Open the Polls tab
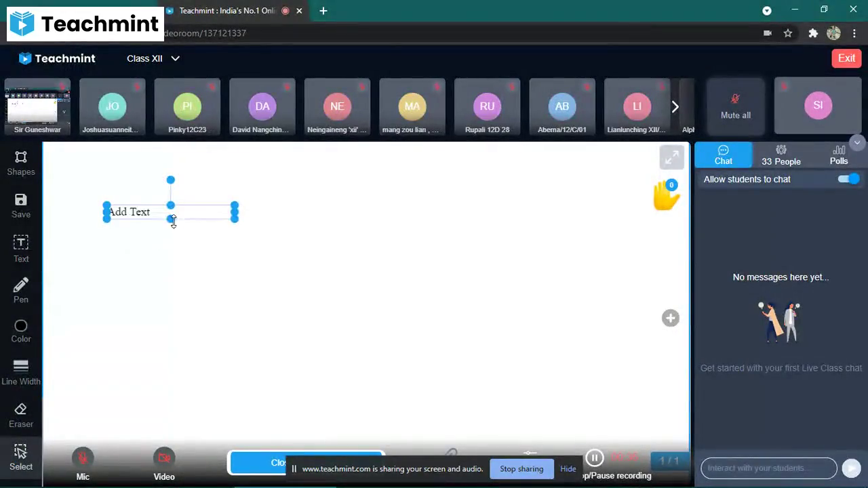 tap(839, 155)
